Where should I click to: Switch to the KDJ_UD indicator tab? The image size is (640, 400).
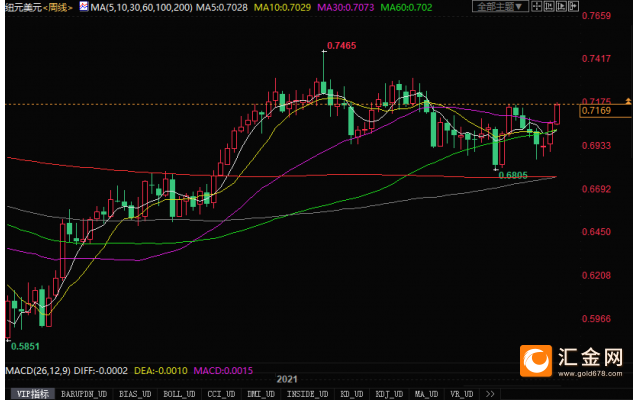point(389,394)
